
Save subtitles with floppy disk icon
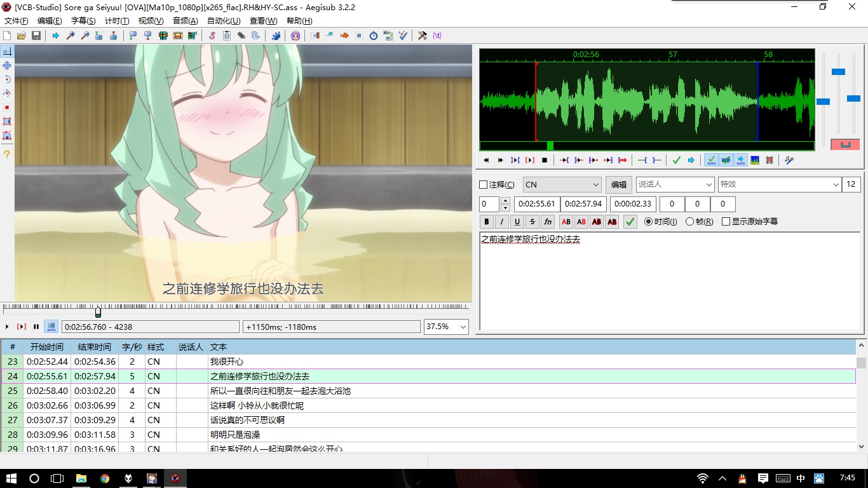tap(36, 36)
